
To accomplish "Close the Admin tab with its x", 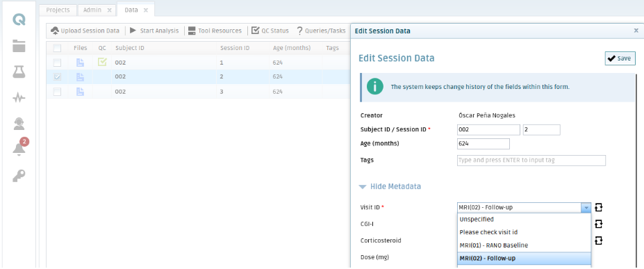I will tap(109, 10).
